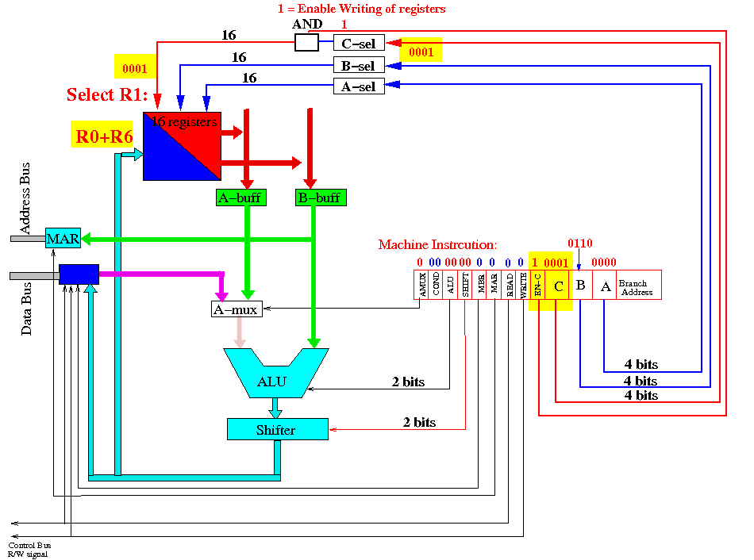Click the 16 registers block
The width and height of the screenshot is (754, 560).
click(x=183, y=146)
